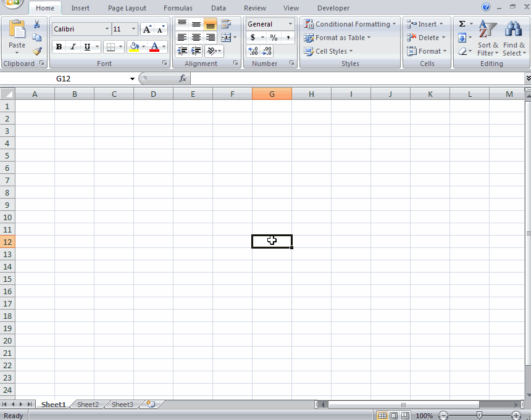The image size is (531, 420).
Task: Open the Calibri font name dropdown
Action: point(107,29)
